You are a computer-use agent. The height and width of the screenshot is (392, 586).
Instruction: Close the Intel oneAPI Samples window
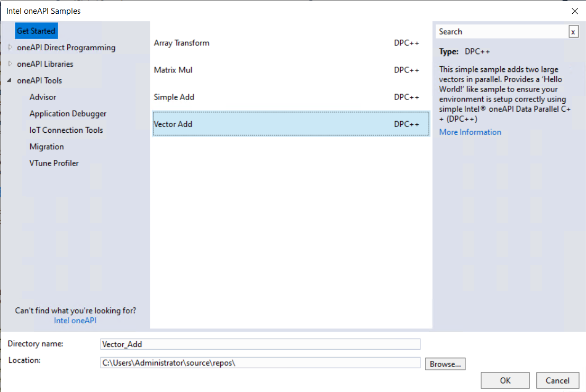575,11
